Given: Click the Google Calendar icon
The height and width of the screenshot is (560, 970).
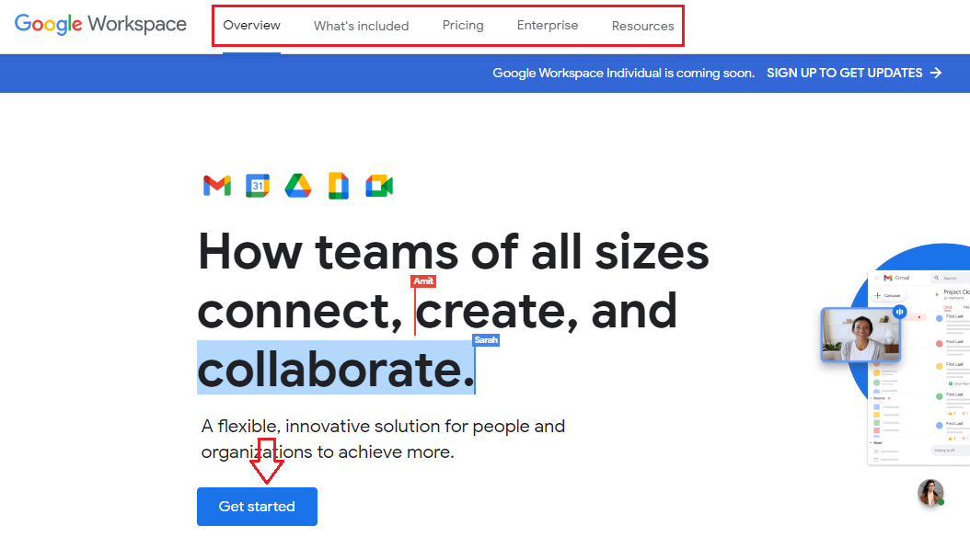Looking at the screenshot, I should click(258, 186).
